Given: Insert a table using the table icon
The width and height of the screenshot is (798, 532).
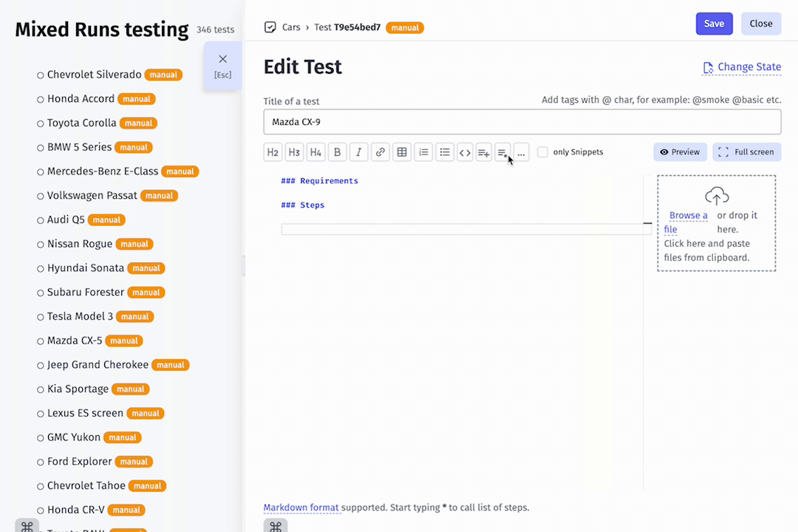Looking at the screenshot, I should click(x=401, y=152).
